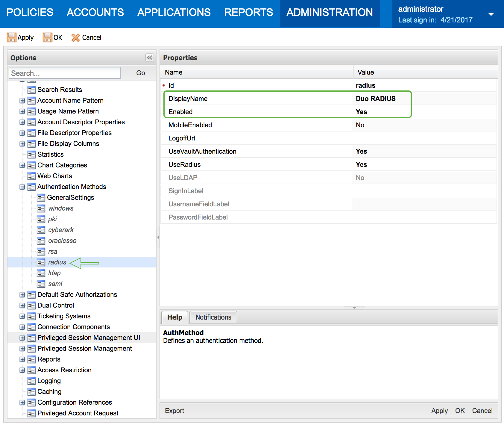
Task: Expand the Account Name Pattern node
Action: [x=22, y=100]
